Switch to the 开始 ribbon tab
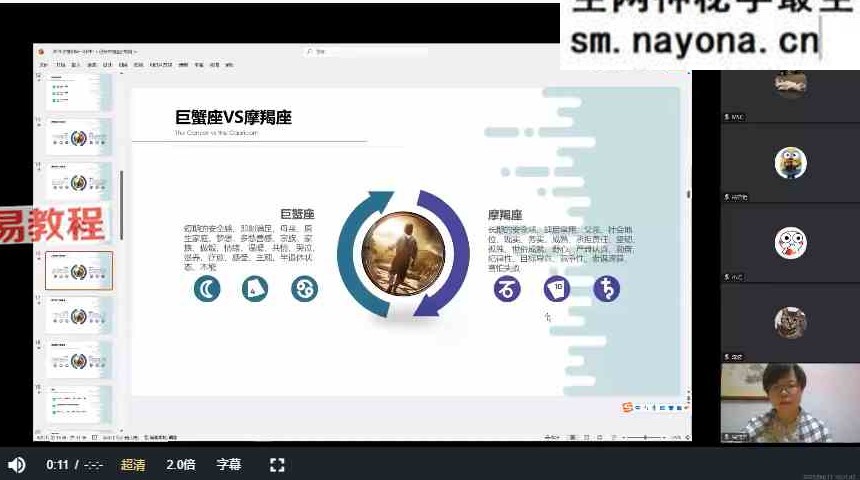The width and height of the screenshot is (860, 480). [x=60, y=65]
